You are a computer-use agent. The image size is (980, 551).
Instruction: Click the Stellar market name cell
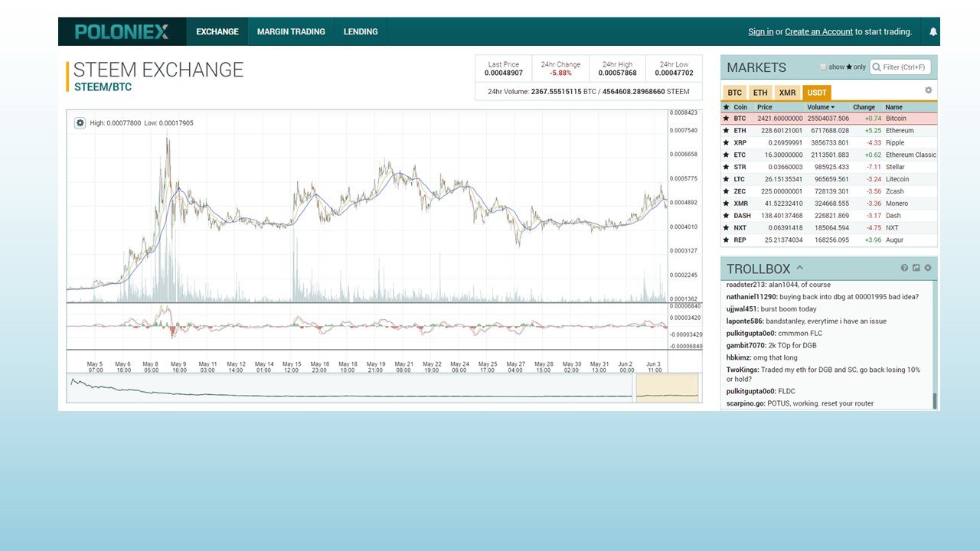point(895,167)
